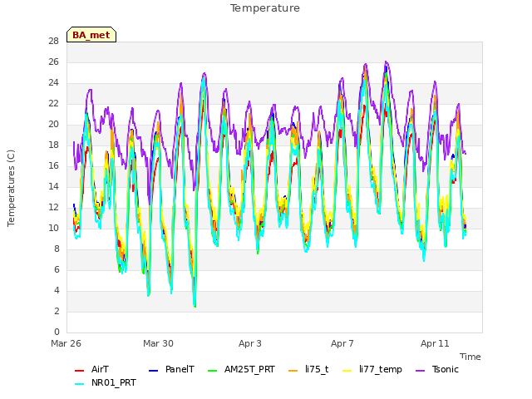Click the yellow li77_temp legend swatch

(x=347, y=371)
